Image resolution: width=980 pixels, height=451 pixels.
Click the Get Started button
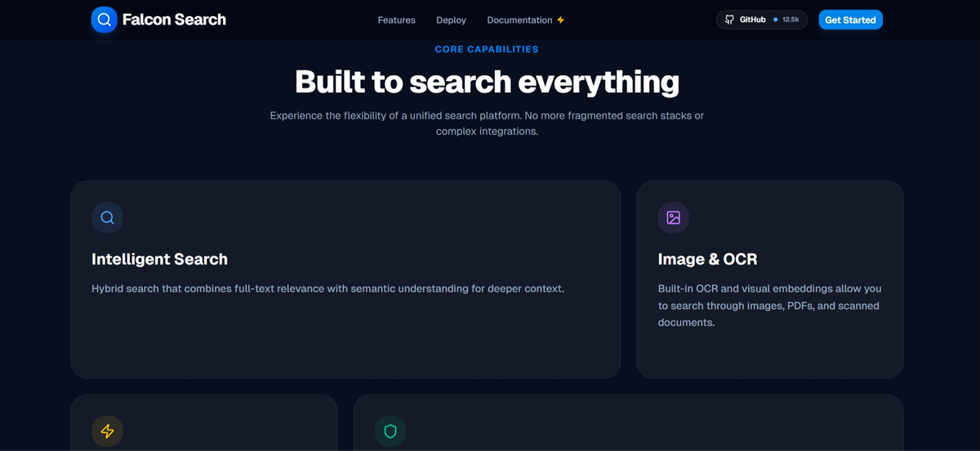coord(850,20)
